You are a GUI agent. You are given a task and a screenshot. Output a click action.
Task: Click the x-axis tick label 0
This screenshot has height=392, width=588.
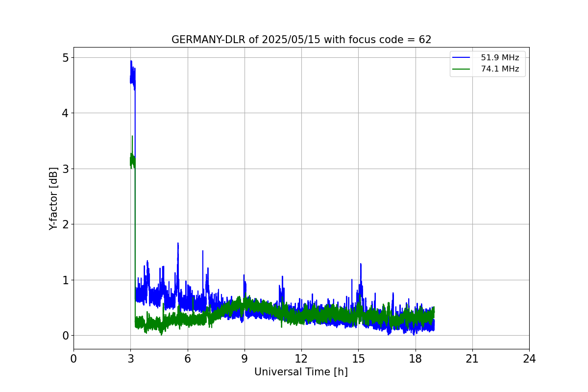pyautogui.click(x=73, y=359)
